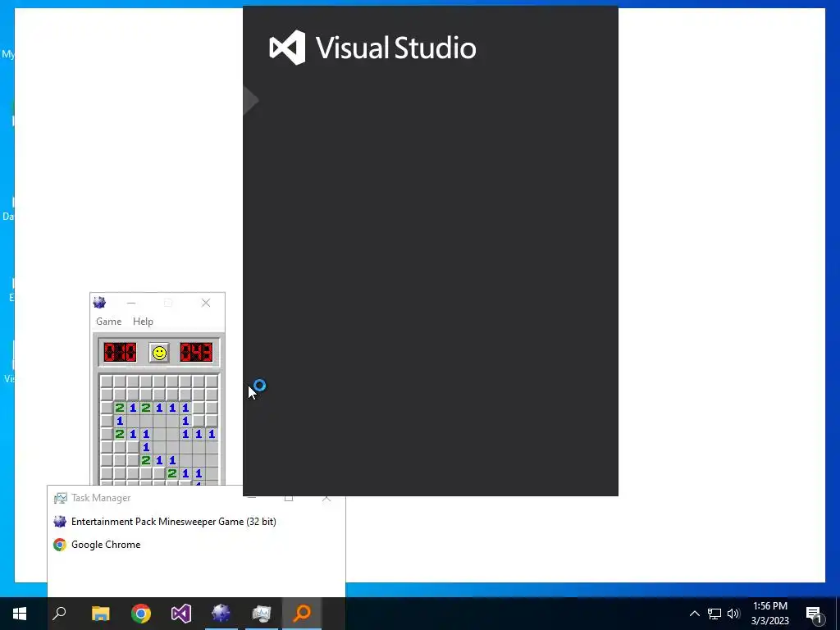Image resolution: width=840 pixels, height=630 pixels.
Task: Switch to Google Chrome on the taskbar
Action: click(x=141, y=614)
